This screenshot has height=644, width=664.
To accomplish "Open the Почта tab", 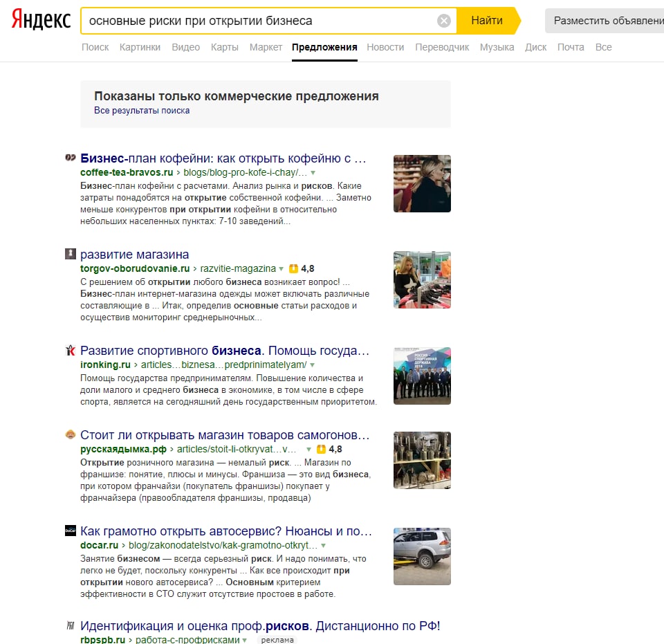I will pyautogui.click(x=571, y=47).
